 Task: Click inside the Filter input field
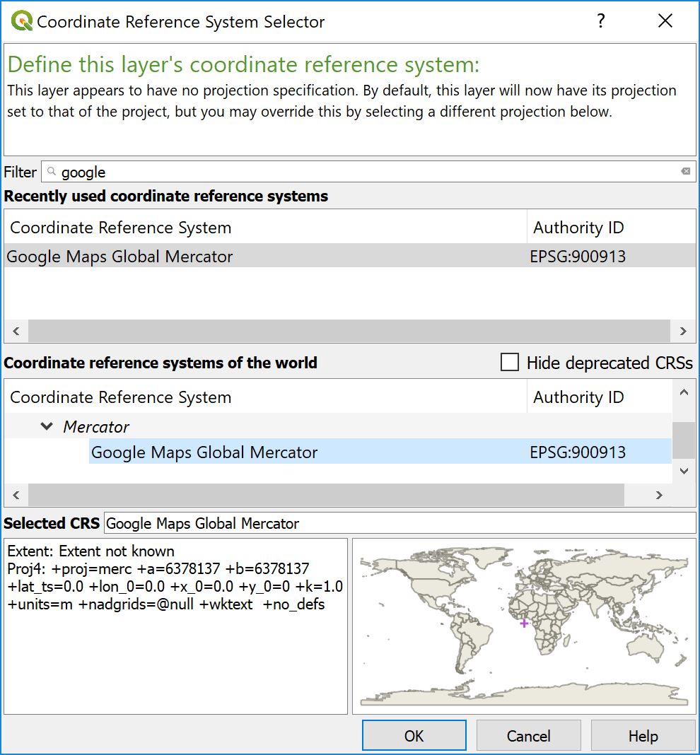283,172
